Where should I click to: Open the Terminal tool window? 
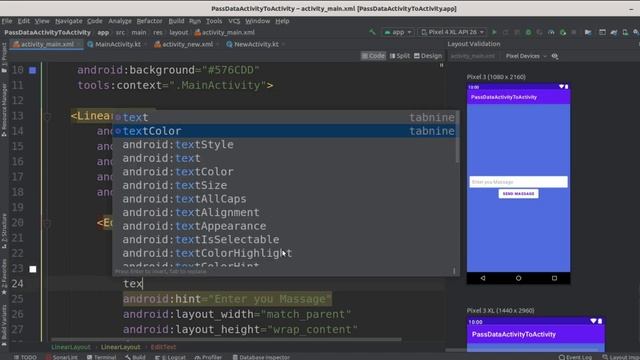102,357
